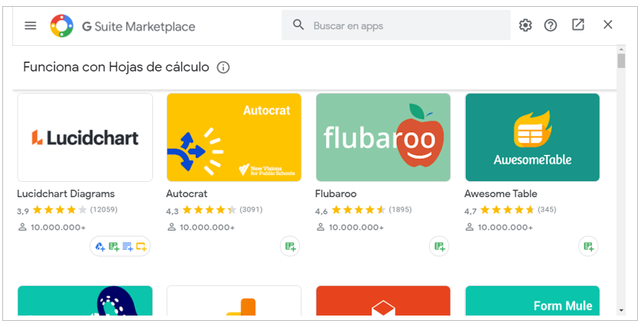Open the settings gear icon
Viewport: 644px width, 327px height.
tap(525, 25)
